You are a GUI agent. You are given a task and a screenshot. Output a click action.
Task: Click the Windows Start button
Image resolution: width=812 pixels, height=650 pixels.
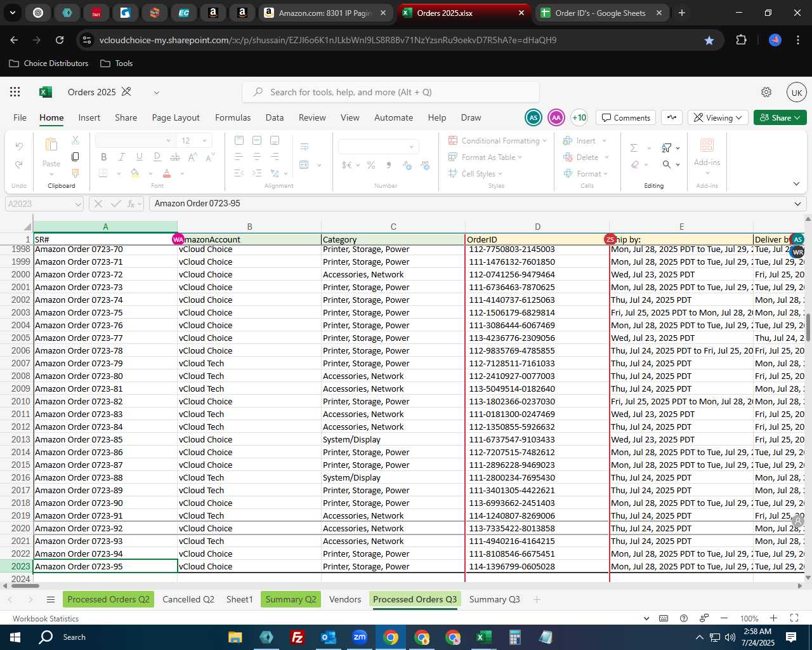15,637
